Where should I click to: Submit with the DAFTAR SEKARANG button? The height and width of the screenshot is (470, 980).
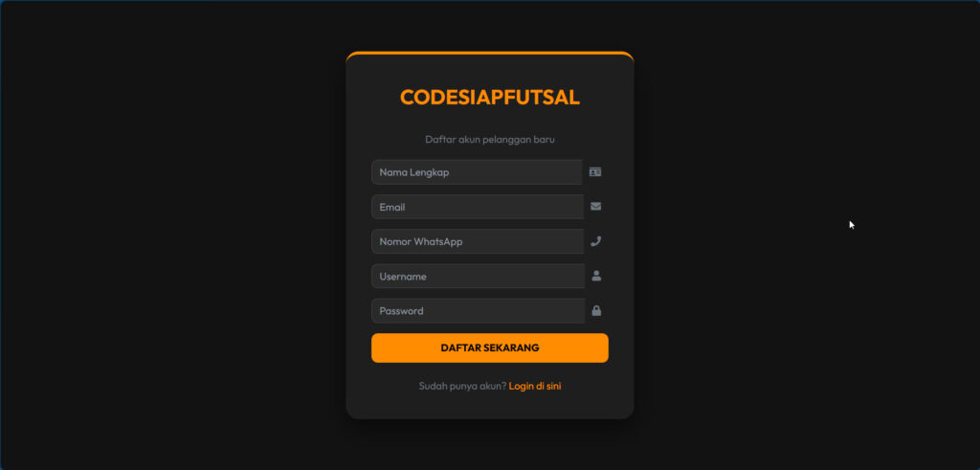(490, 347)
